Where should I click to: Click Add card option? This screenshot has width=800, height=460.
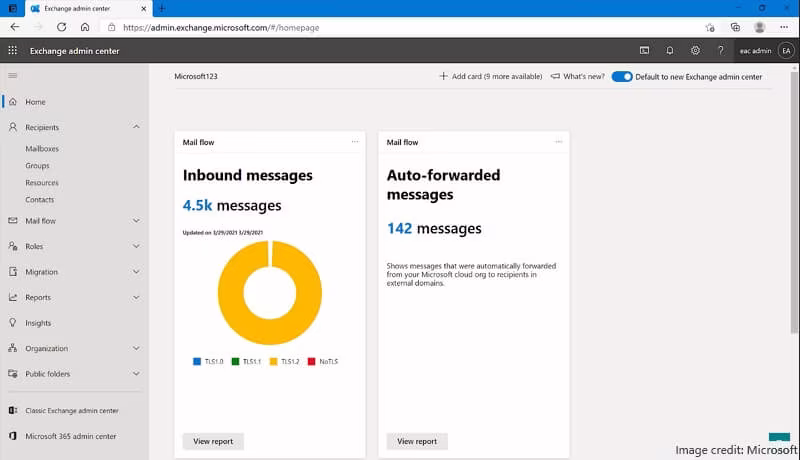coord(491,76)
